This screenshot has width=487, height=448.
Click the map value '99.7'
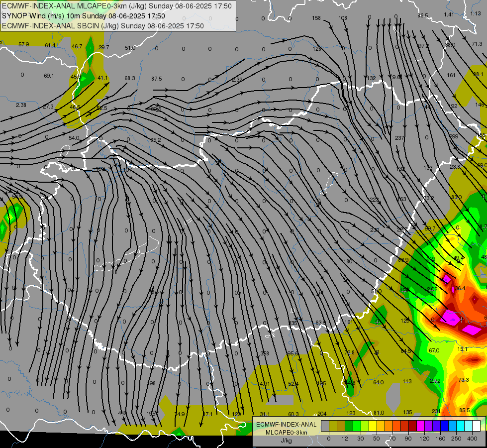point(430,228)
